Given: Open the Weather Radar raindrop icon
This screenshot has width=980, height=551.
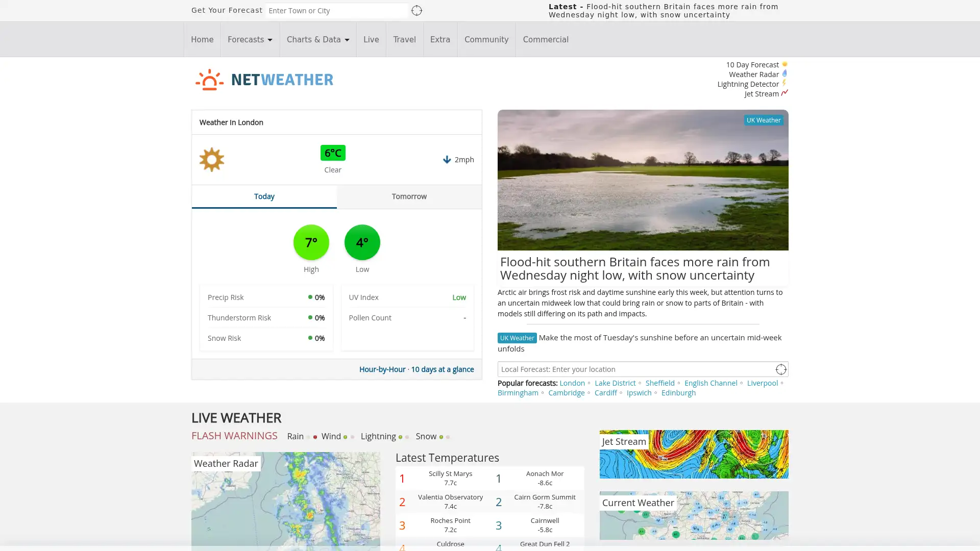Looking at the screenshot, I should pos(785,74).
